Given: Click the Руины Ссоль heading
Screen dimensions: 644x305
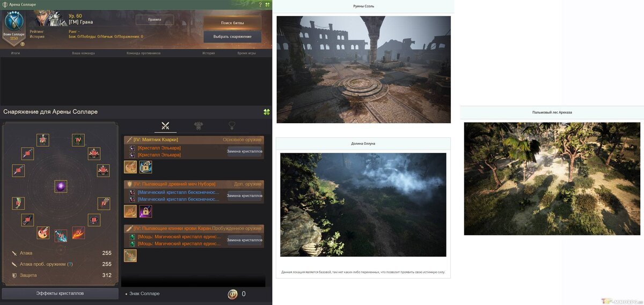Looking at the screenshot, I should point(363,6).
